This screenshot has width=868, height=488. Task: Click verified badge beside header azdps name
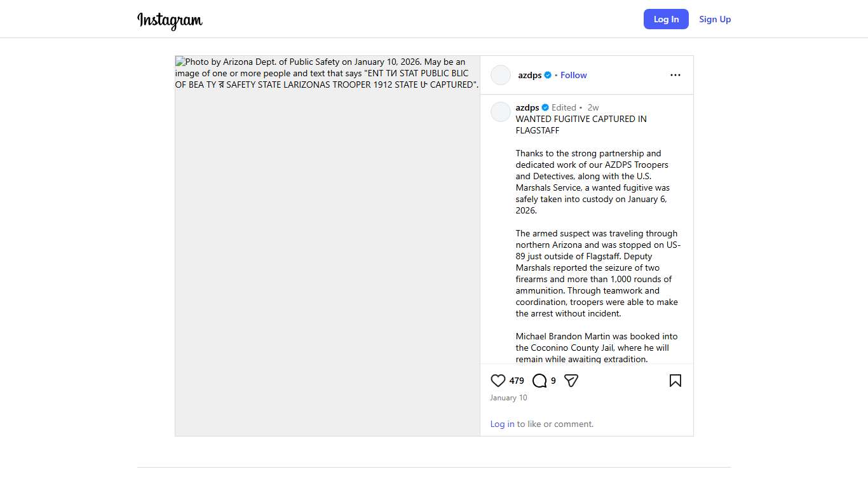pos(548,75)
